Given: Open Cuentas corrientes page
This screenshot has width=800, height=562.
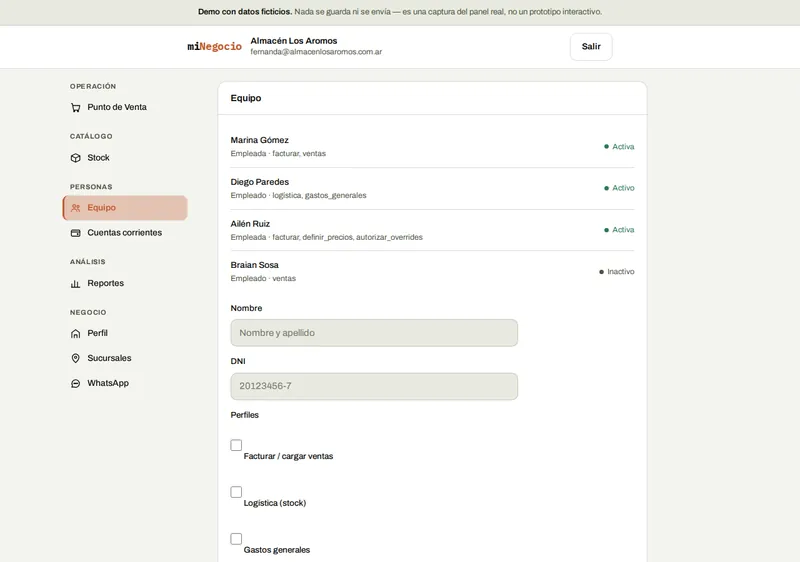Looking at the screenshot, I should 125,233.
